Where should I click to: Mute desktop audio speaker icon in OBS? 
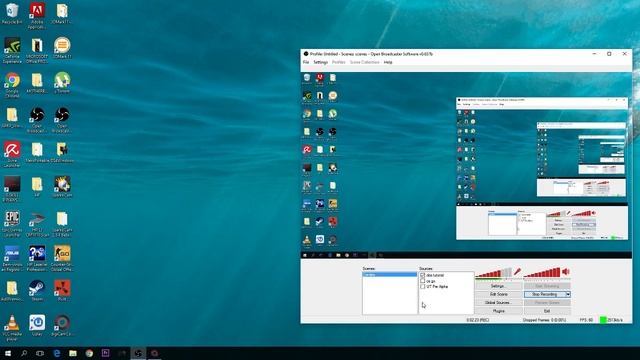[x=566, y=271]
